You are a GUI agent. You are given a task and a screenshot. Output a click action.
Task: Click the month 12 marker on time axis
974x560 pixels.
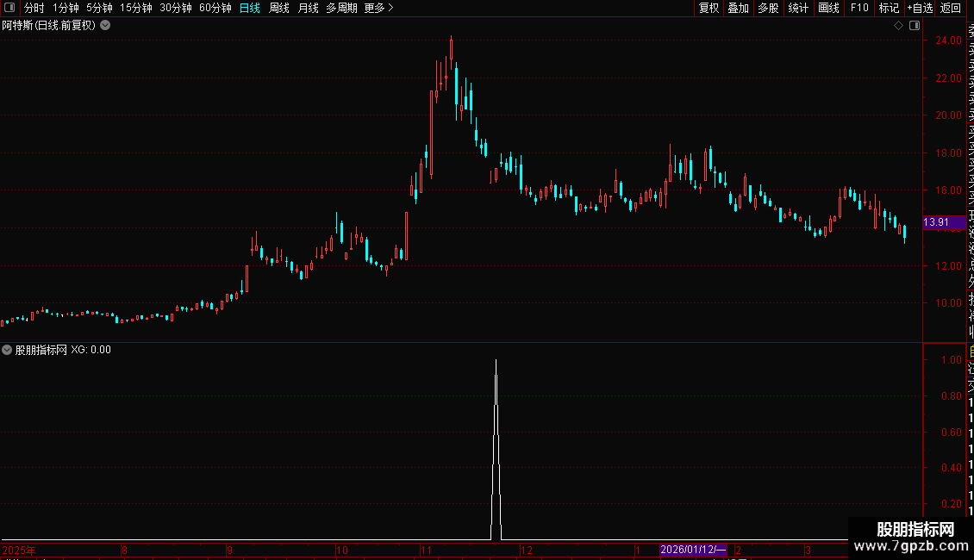pos(527,551)
